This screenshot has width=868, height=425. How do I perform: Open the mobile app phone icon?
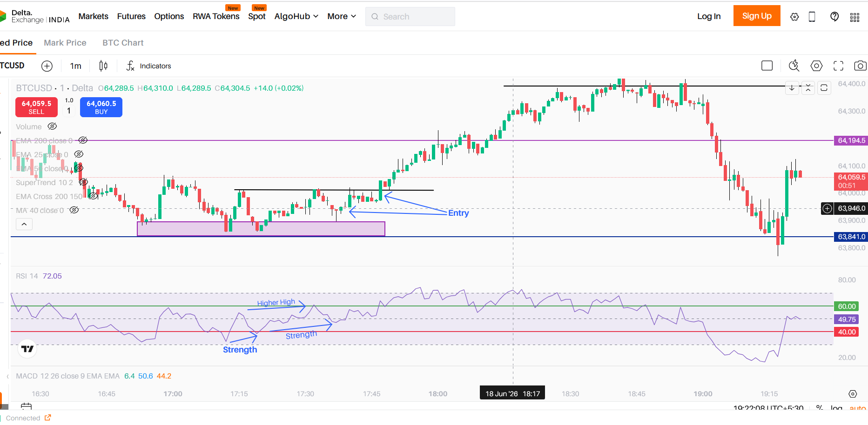[812, 17]
